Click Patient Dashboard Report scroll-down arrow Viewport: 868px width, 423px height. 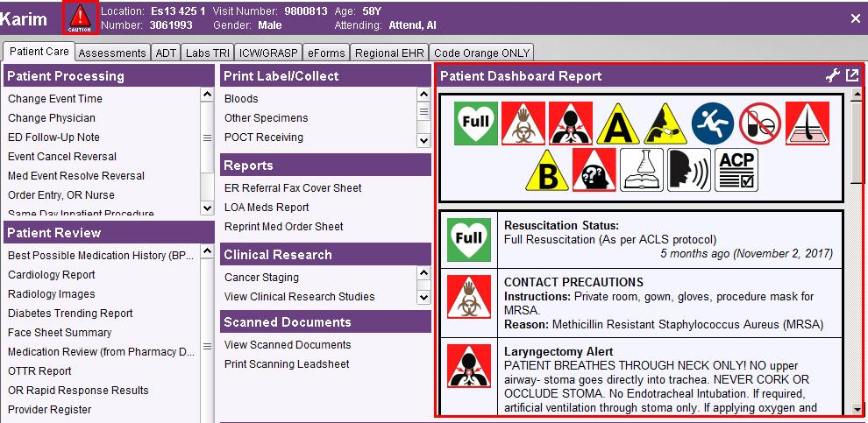point(857,409)
